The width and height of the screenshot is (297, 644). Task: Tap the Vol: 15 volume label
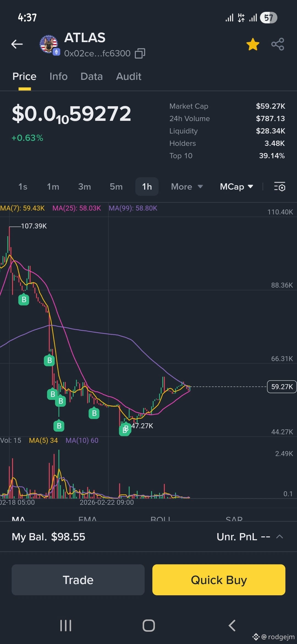pos(10,440)
